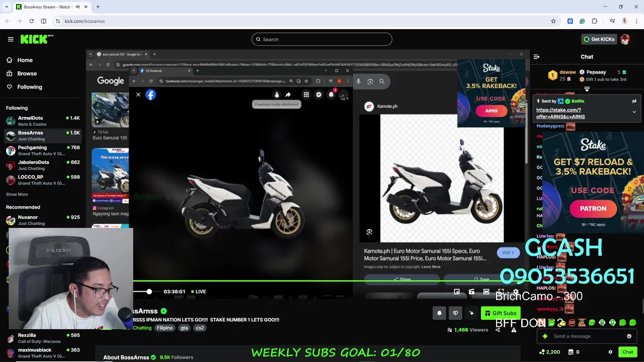
Task: Jump to LIVE in the player
Action: click(x=198, y=292)
